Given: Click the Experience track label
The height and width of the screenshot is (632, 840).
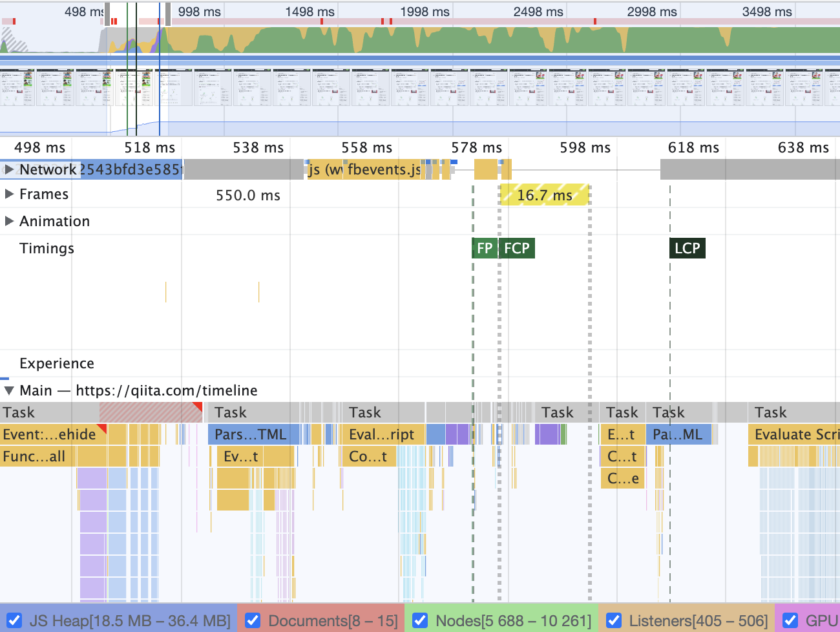Looking at the screenshot, I should click(x=57, y=363).
